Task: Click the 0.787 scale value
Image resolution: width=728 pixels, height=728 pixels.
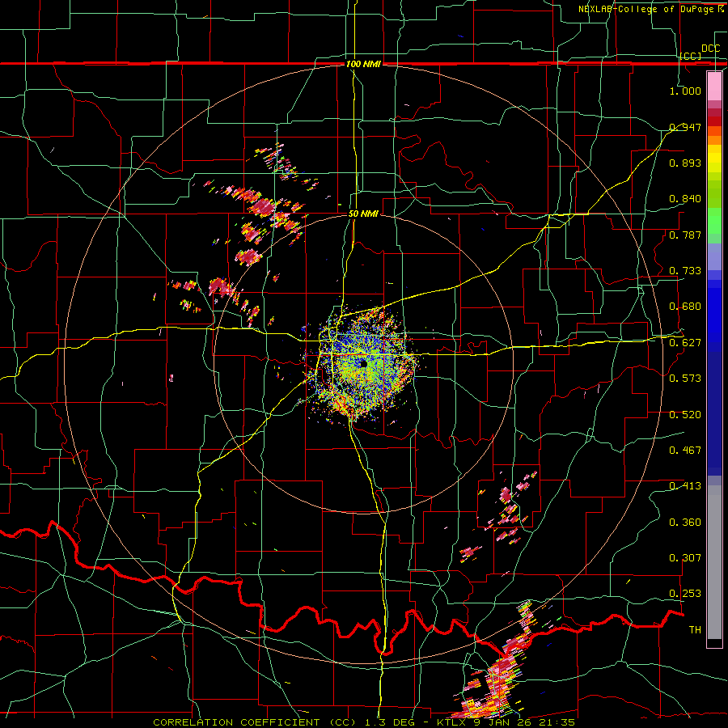Action: 685,235
